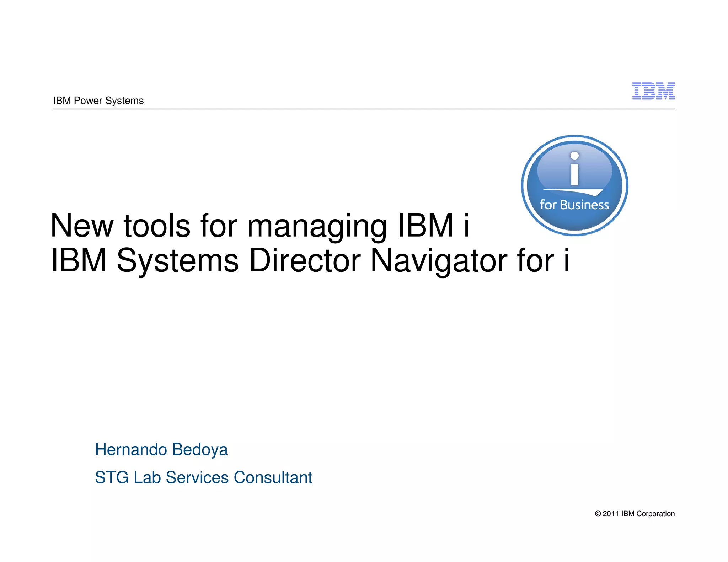Click the 'for Business' text in badge
This screenshot has width=728, height=562.
point(574,205)
